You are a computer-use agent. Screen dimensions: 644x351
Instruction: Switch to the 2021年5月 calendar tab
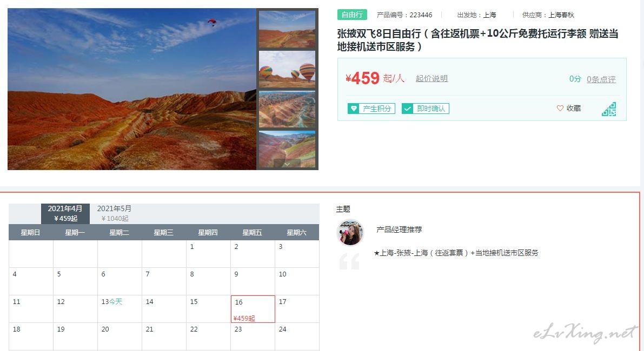[114, 213]
